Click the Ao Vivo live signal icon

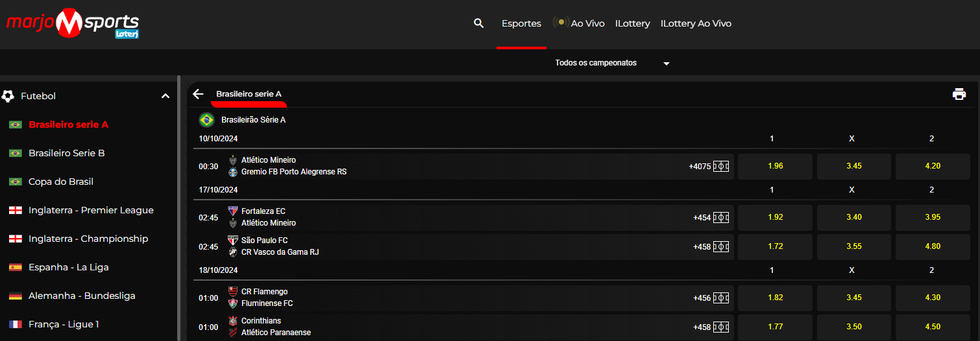point(561,23)
